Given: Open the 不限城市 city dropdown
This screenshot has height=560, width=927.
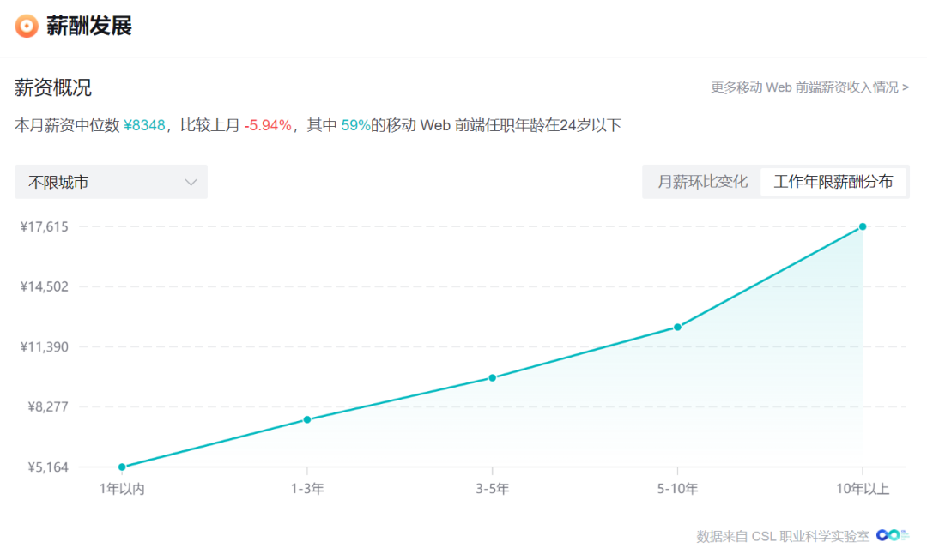Looking at the screenshot, I should coord(111,182).
